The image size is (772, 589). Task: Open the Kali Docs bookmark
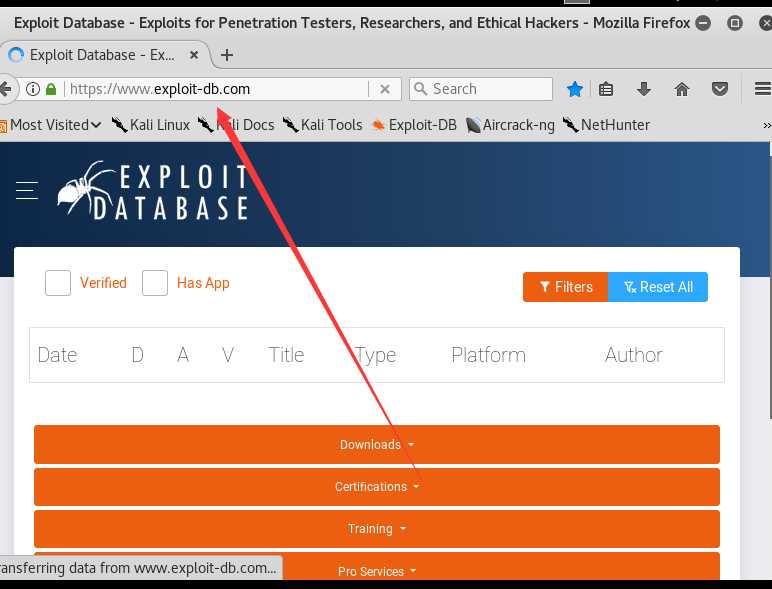coord(236,125)
